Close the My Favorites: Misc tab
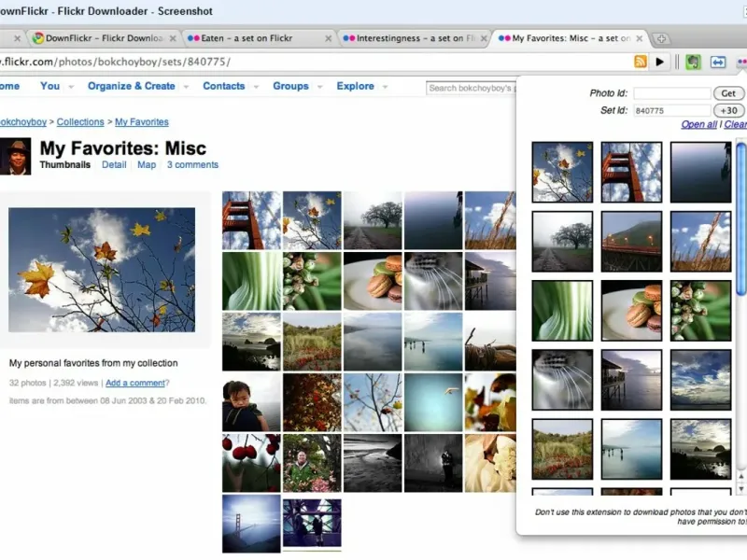The height and width of the screenshot is (560, 747). coord(640,38)
